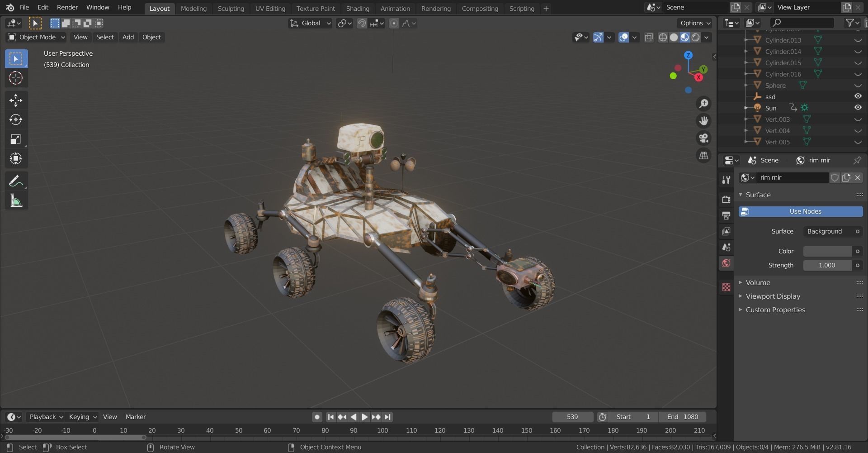Click the fake user shield icon
The image size is (868, 453).
(835, 177)
